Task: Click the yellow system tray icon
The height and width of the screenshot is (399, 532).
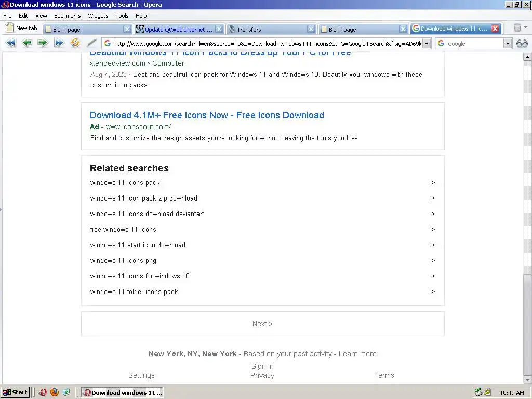Action: (x=487, y=393)
